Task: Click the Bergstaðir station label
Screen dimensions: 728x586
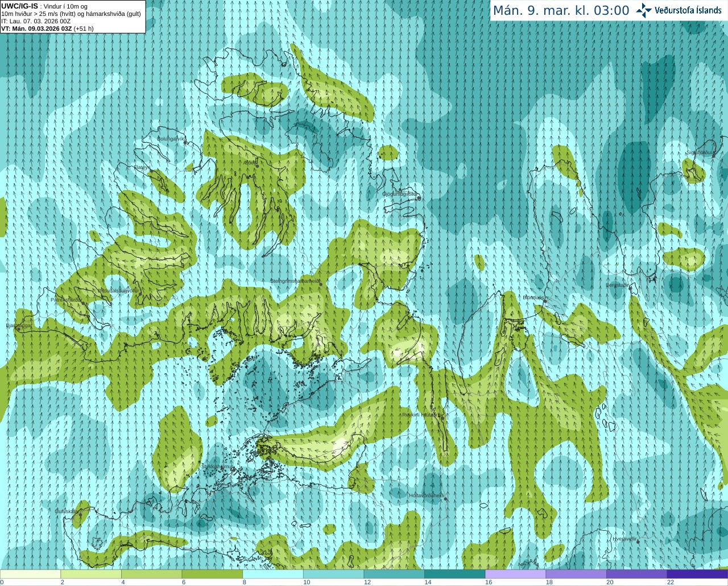Action: 617,285
